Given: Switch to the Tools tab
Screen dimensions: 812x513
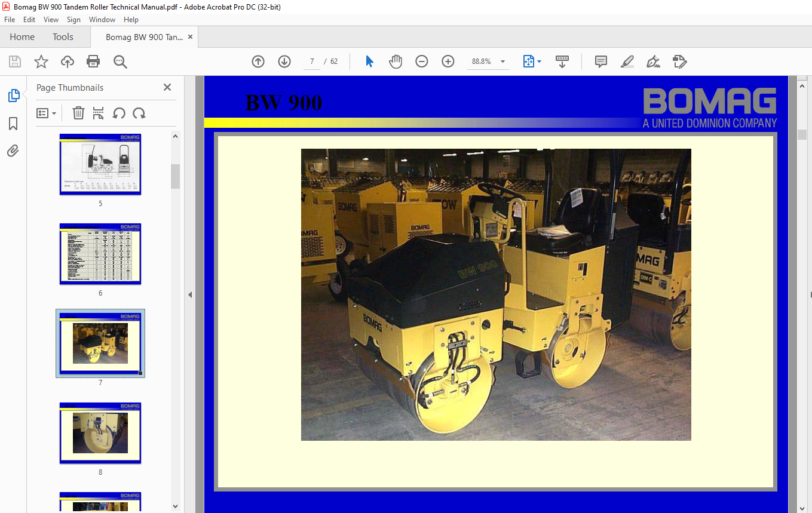Looking at the screenshot, I should click(x=63, y=37).
